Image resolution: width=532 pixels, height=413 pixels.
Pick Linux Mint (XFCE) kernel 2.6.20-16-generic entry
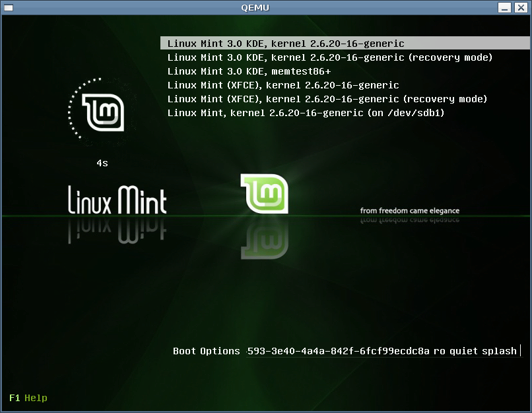[283, 85]
